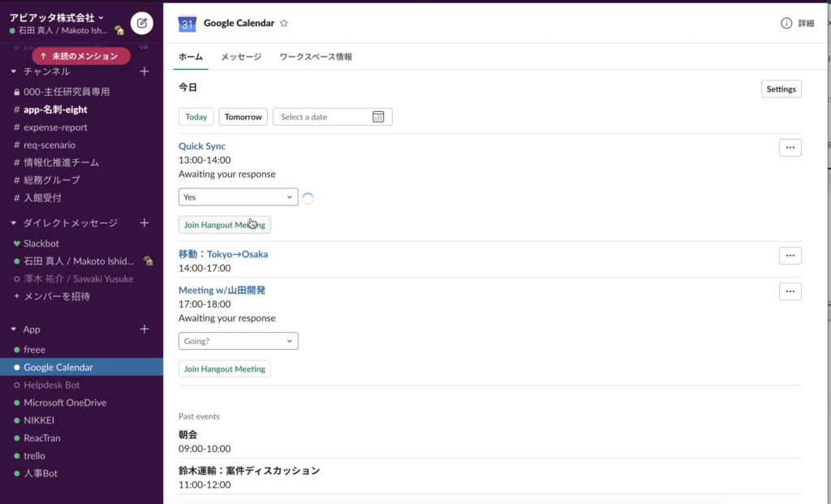Open the Going? dropdown for 山田開発 meeting
This screenshot has height=504, width=831.
[239, 341]
